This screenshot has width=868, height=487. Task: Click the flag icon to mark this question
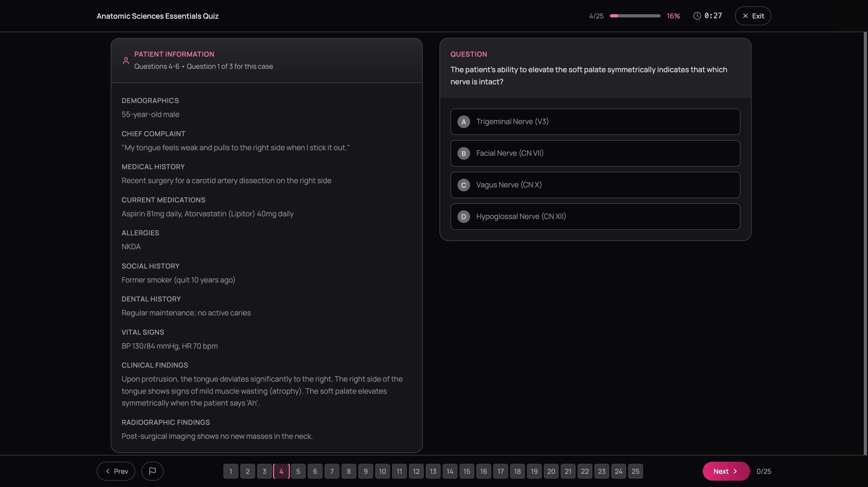coord(152,471)
